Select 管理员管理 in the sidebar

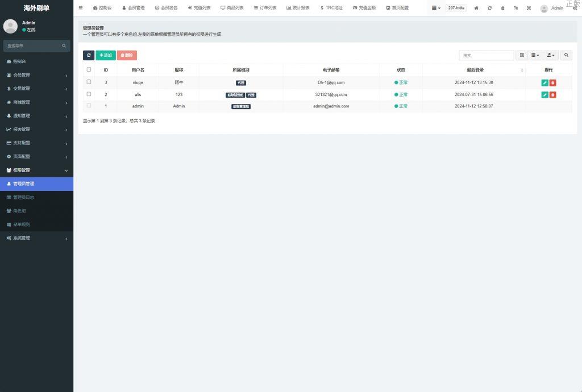(x=36, y=184)
